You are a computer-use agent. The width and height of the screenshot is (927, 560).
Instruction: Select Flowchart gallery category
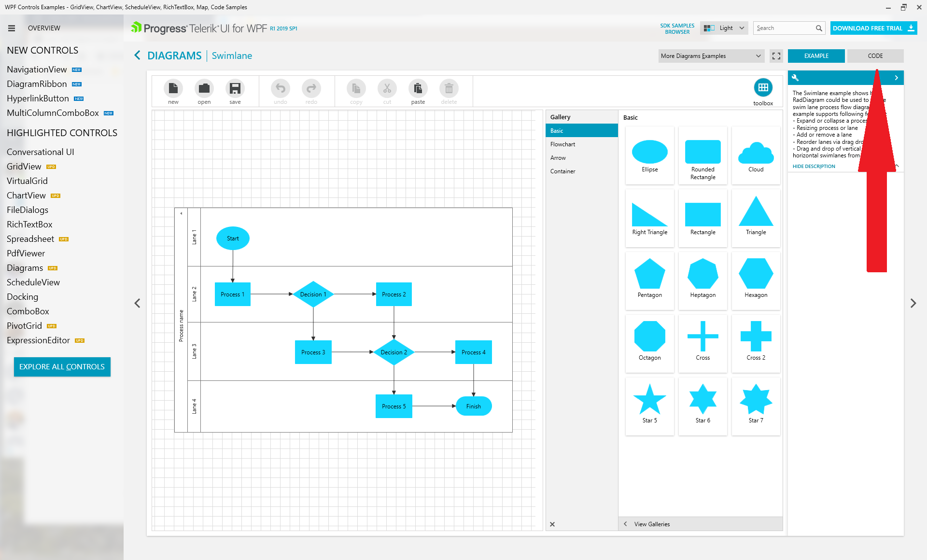(x=563, y=144)
